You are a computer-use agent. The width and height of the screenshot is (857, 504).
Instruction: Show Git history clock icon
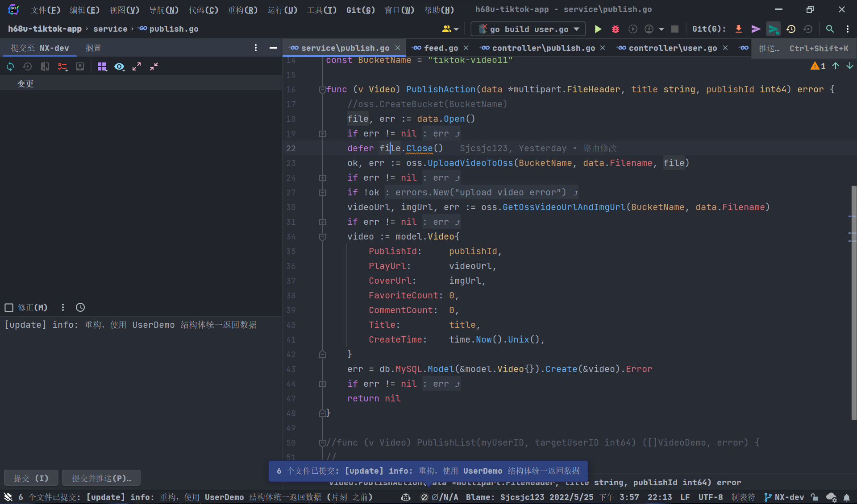791,29
